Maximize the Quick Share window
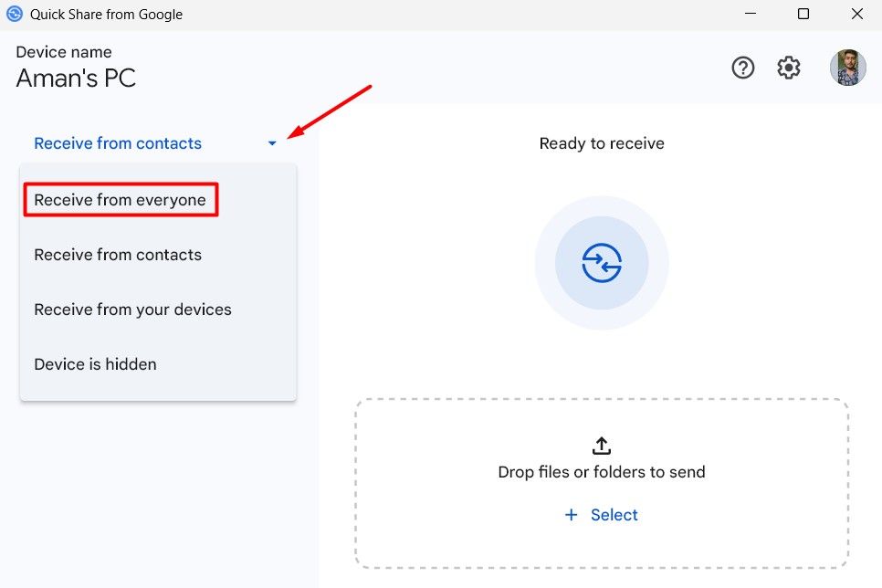The width and height of the screenshot is (882, 588). point(803,14)
